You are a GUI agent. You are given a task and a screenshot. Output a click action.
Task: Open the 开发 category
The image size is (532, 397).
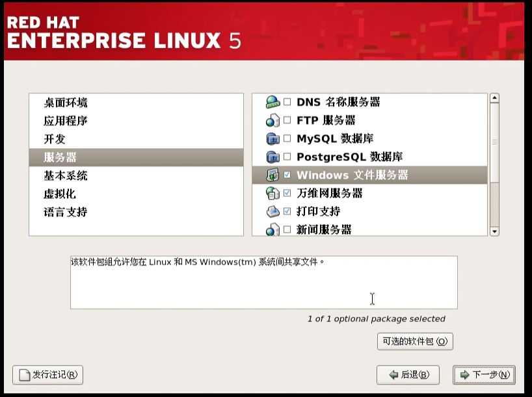[137, 139]
